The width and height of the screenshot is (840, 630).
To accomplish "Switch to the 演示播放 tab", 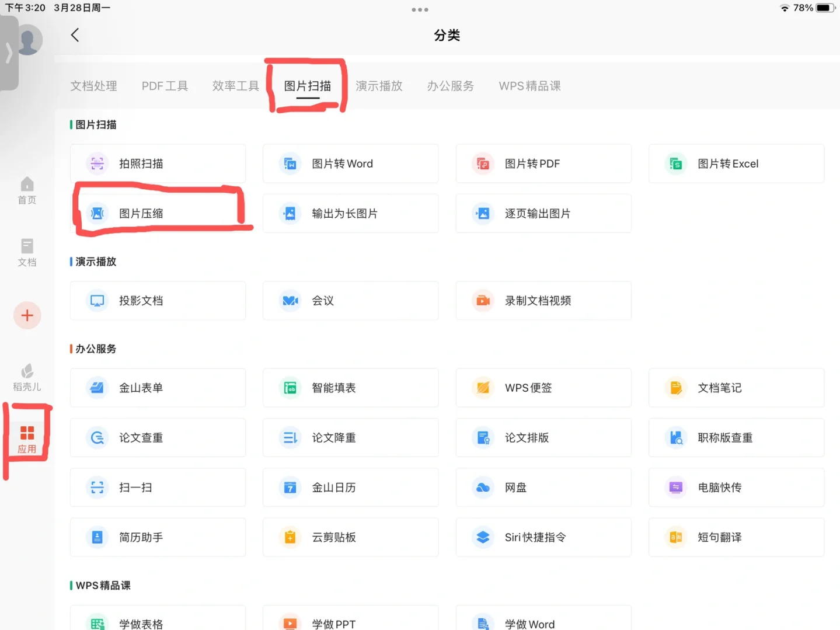I will pyautogui.click(x=379, y=86).
